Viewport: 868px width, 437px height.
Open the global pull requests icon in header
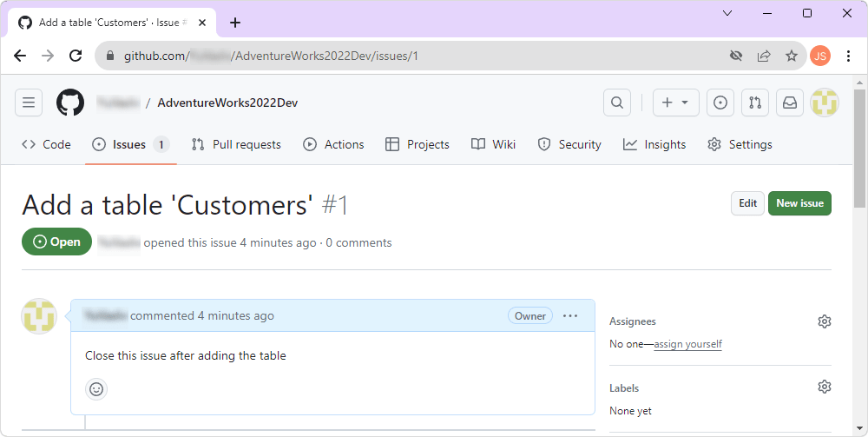point(755,103)
